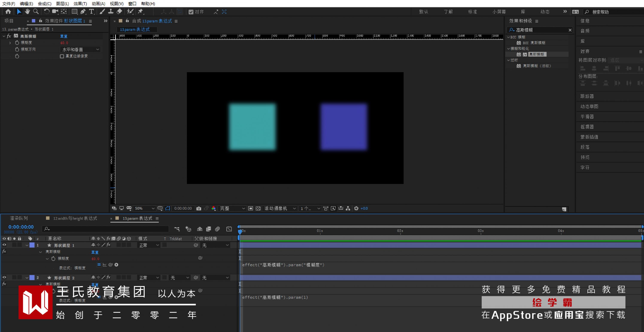The height and width of the screenshot is (332, 644).
Task: Toggle 模糊度 stopwatch in effect controls
Action: (17, 43)
